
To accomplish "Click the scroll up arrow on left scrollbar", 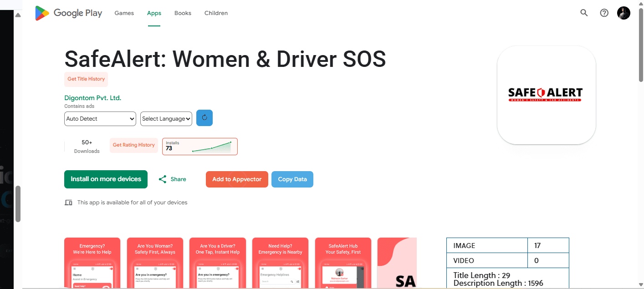I will (x=18, y=15).
